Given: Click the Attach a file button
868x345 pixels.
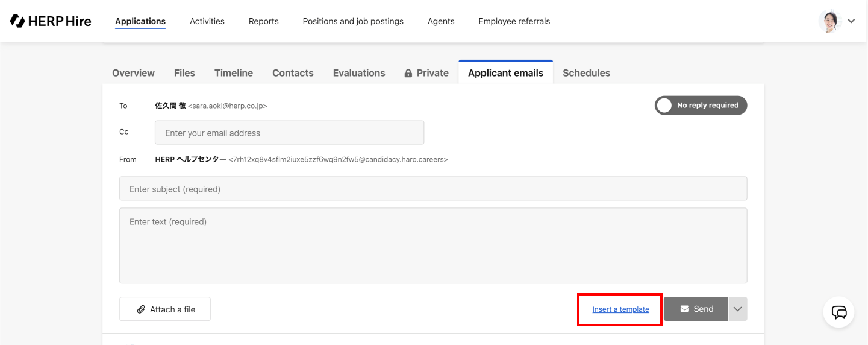Looking at the screenshot, I should pos(165,309).
